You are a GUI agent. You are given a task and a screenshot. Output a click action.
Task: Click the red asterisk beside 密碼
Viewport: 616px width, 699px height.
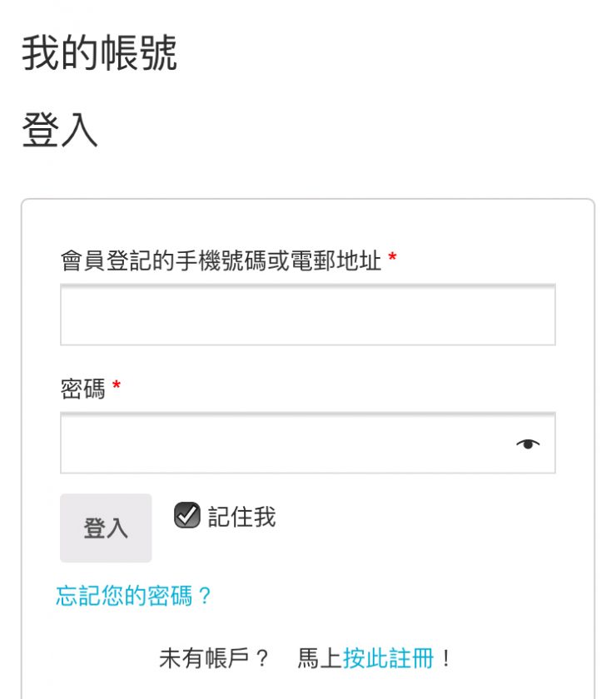[117, 384]
